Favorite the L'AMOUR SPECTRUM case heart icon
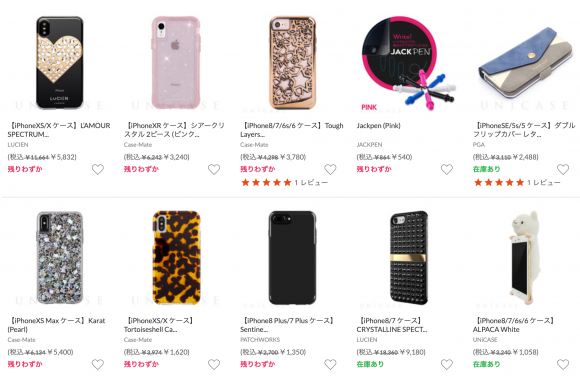This screenshot has width=580, height=382. (98, 169)
